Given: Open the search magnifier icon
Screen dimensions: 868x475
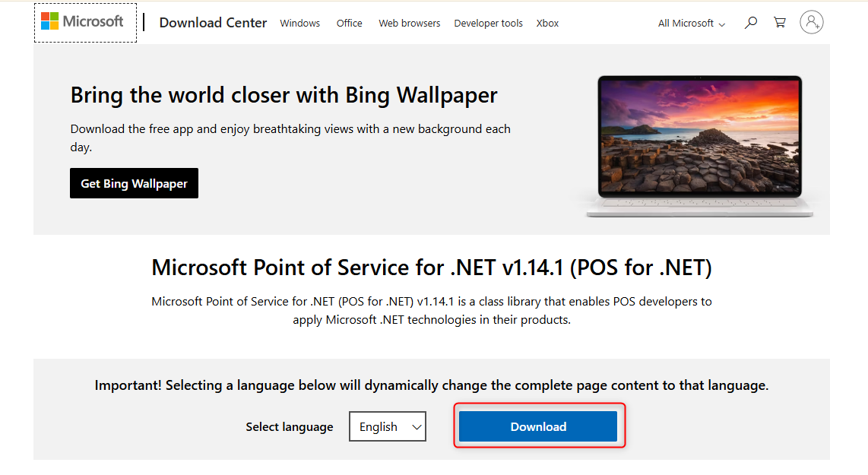Looking at the screenshot, I should (751, 23).
